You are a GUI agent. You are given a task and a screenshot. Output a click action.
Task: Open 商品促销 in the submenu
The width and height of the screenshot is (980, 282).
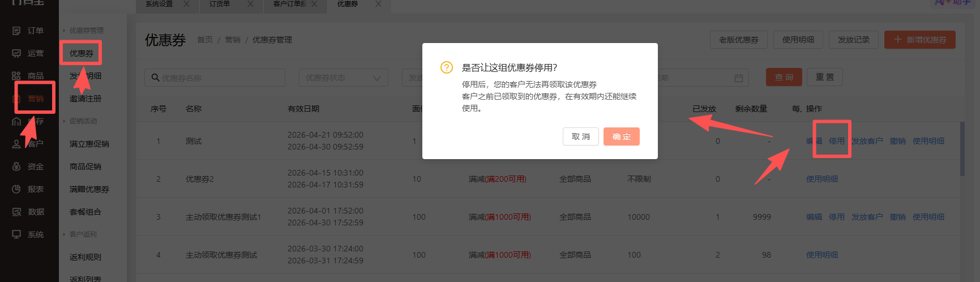(85, 166)
